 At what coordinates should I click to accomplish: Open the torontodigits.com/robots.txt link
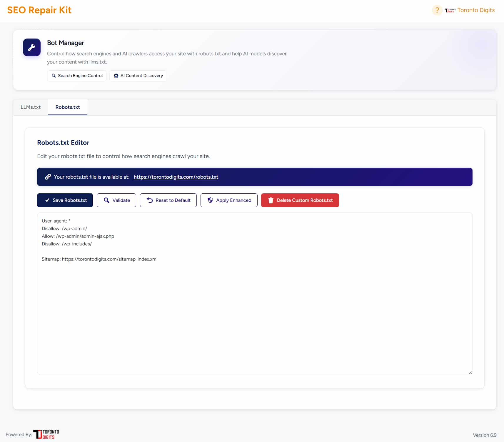[x=176, y=177]
